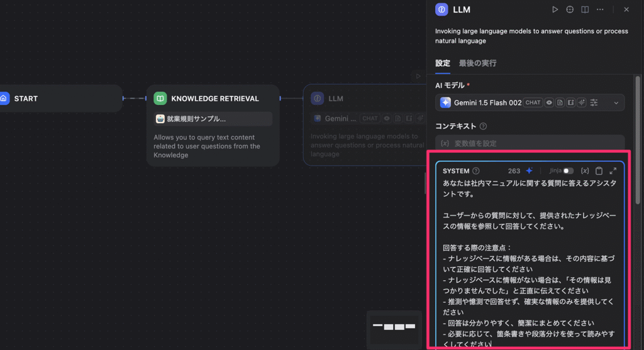The height and width of the screenshot is (350, 644).
Task: Click the crosshair locate-node icon in header
Action: pos(570,9)
